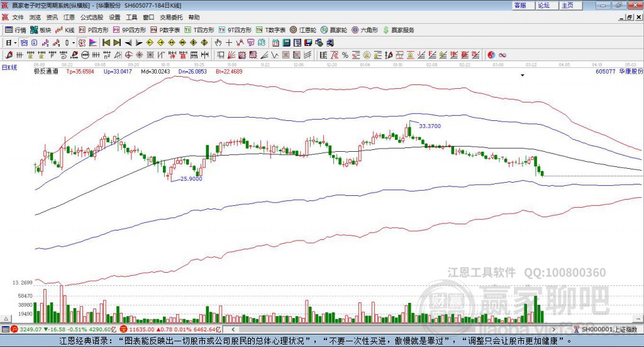
Task: Open the 工具 menu
Action: point(131,17)
